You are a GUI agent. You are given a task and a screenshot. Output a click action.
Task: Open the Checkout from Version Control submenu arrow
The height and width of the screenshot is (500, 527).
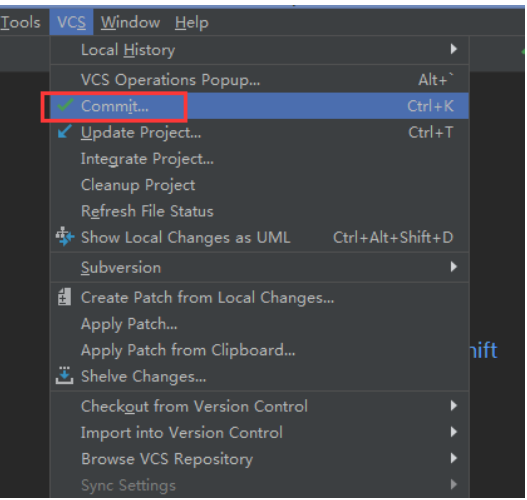click(x=454, y=406)
